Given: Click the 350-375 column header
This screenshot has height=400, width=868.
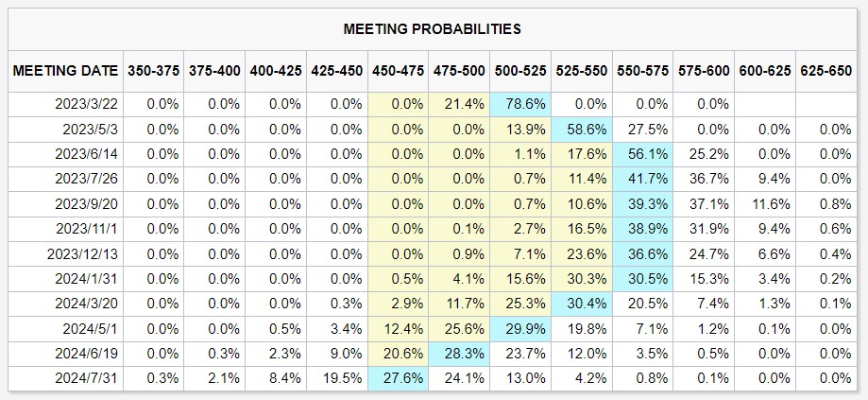Looking at the screenshot, I should click(x=151, y=71).
